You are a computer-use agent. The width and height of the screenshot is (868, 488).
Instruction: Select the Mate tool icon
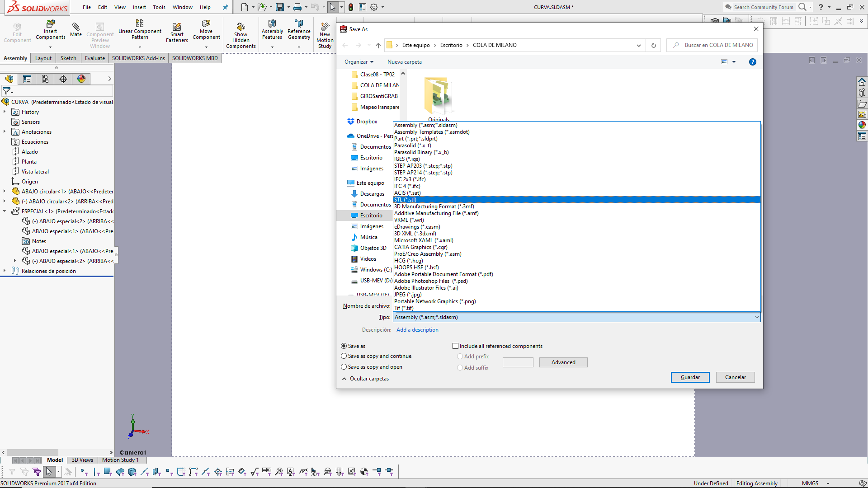[x=76, y=27]
